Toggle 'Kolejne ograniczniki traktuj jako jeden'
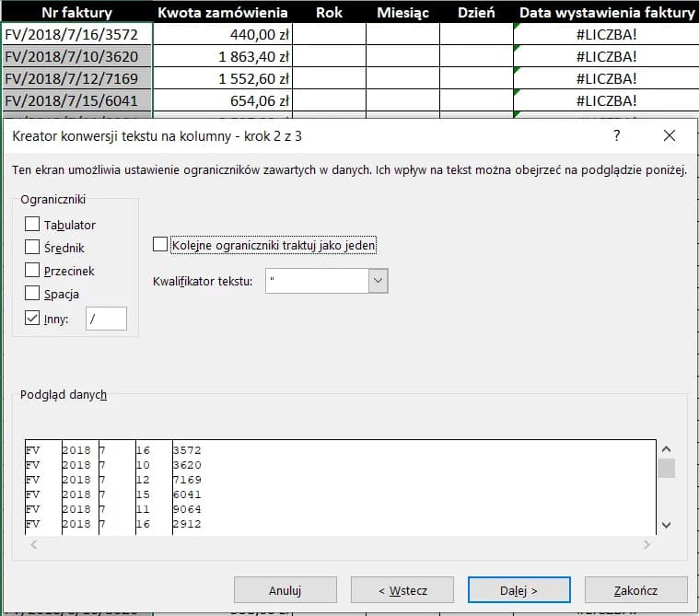Image resolution: width=699 pixels, height=616 pixels. point(161,245)
